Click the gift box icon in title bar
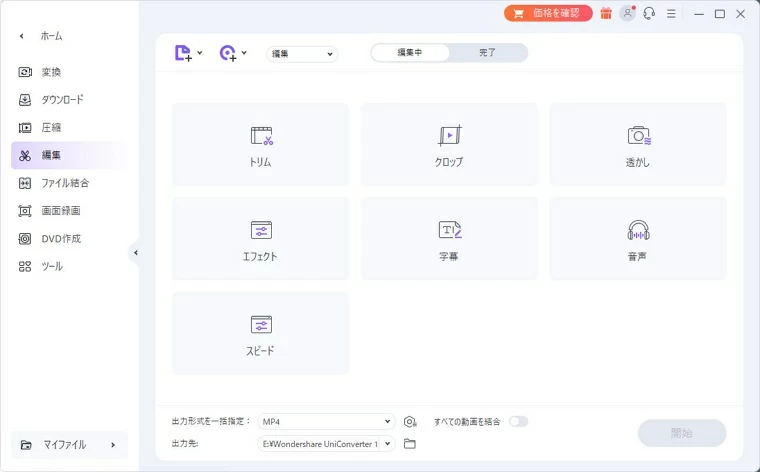 click(x=606, y=13)
